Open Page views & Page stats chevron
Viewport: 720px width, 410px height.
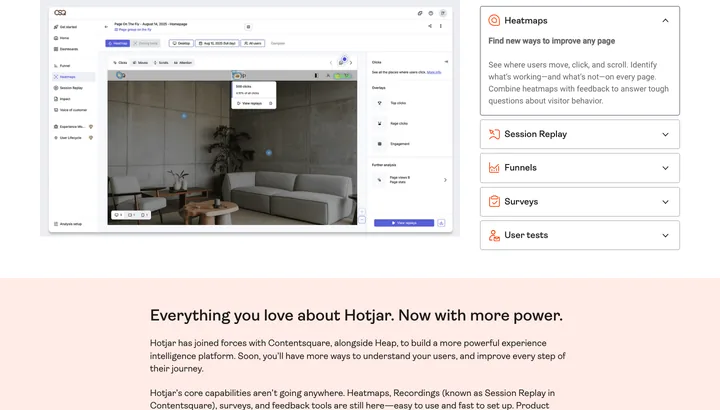point(445,180)
